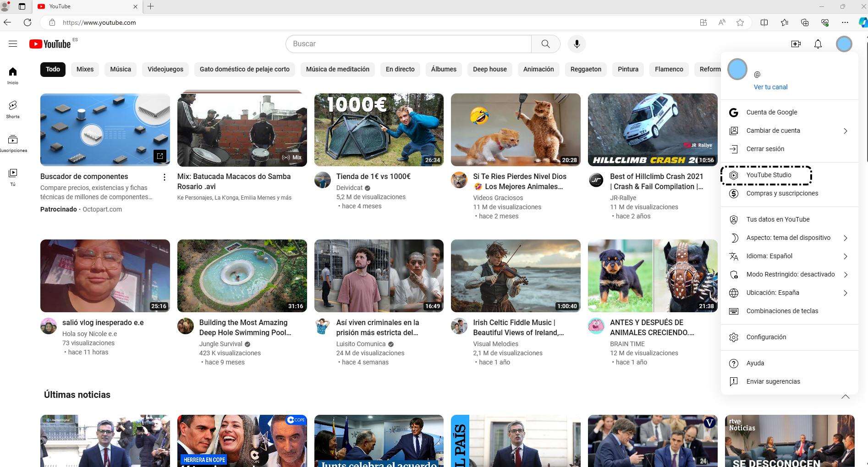Refresh the browser page

point(27,22)
